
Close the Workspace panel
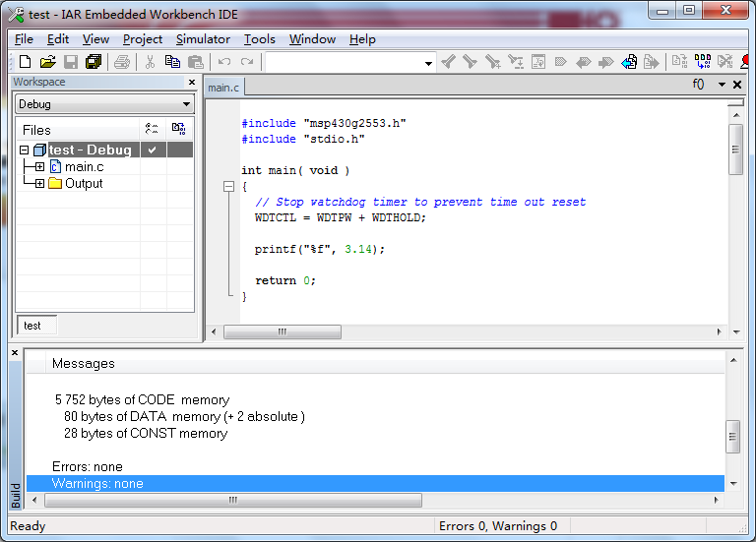[192, 82]
